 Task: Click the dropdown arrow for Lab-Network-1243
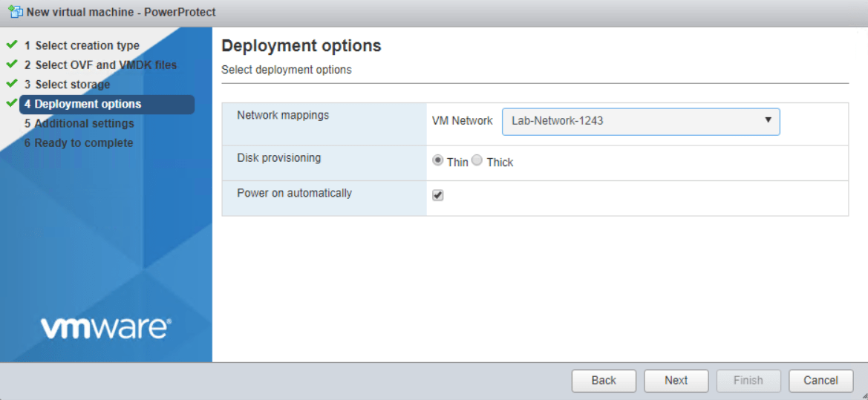click(768, 120)
